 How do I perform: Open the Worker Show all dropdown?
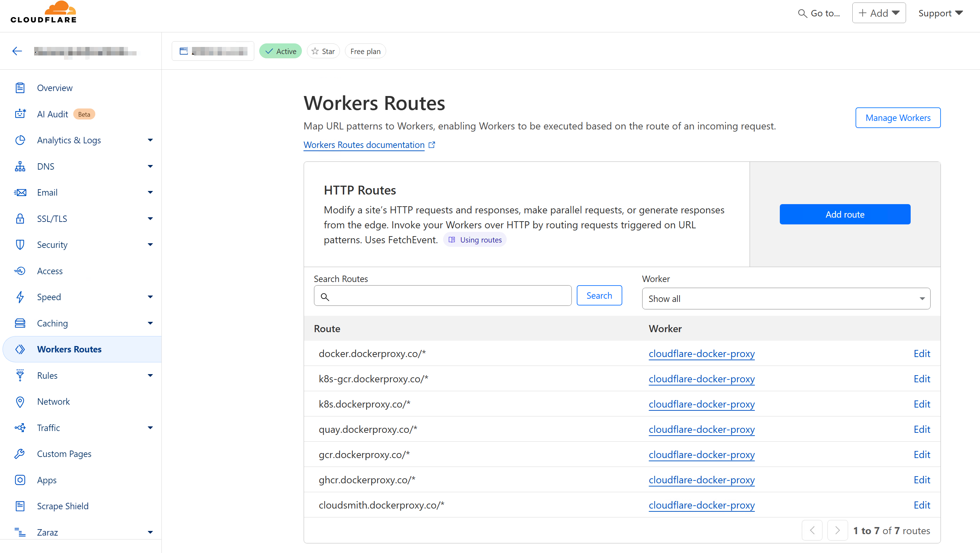[786, 298]
